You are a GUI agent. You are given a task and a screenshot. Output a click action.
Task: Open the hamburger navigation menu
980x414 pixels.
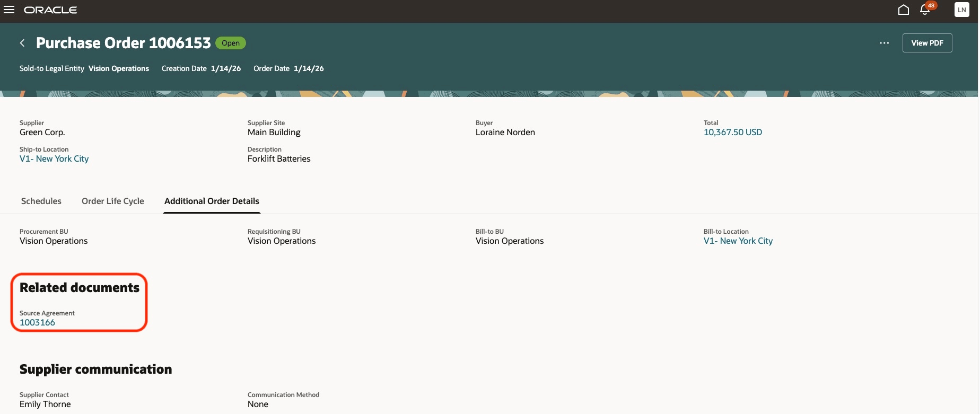(9, 10)
